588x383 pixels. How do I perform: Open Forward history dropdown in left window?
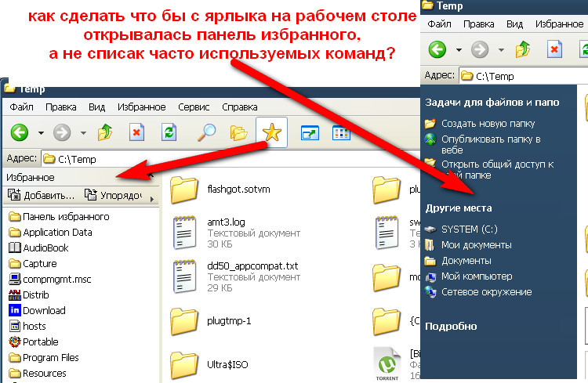[x=83, y=132]
